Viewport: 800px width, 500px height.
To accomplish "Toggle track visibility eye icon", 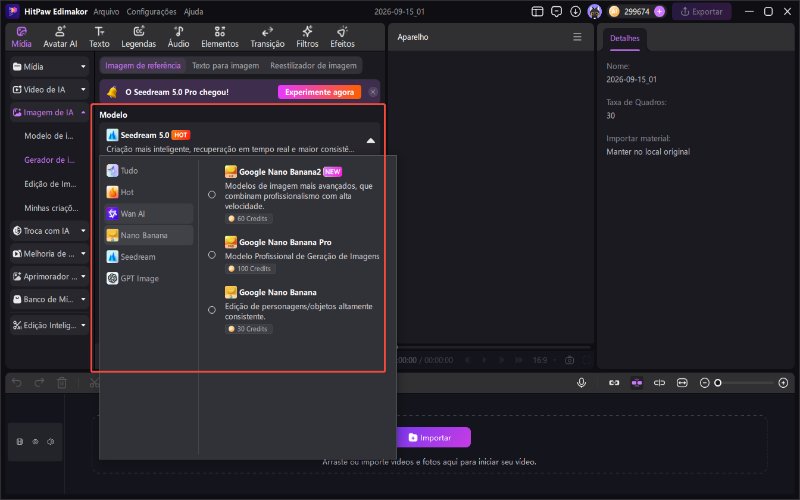I will (x=35, y=442).
